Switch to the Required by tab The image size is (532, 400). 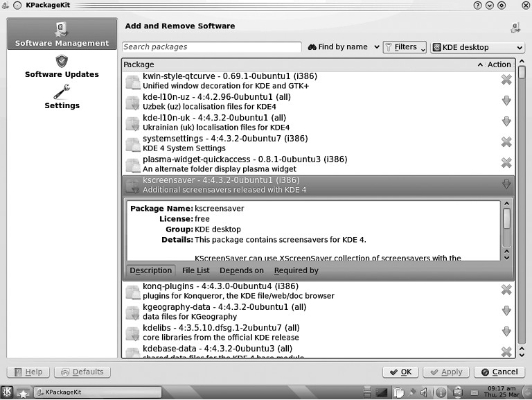coord(296,270)
